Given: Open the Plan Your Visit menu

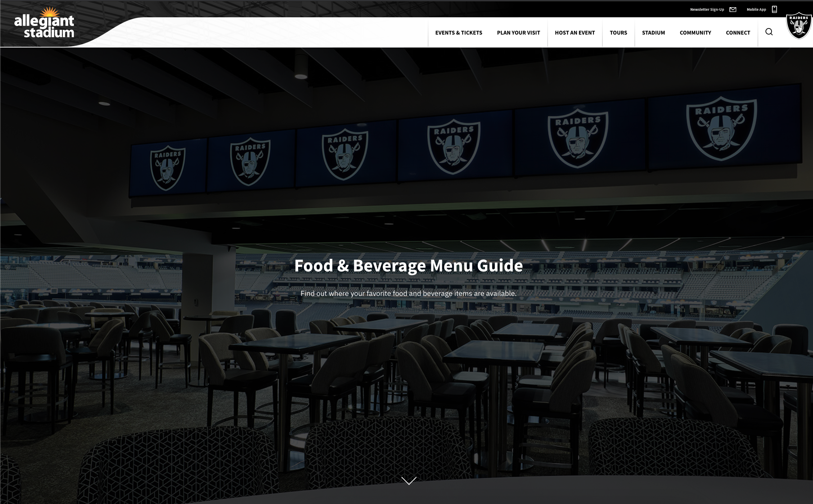Looking at the screenshot, I should click(518, 33).
